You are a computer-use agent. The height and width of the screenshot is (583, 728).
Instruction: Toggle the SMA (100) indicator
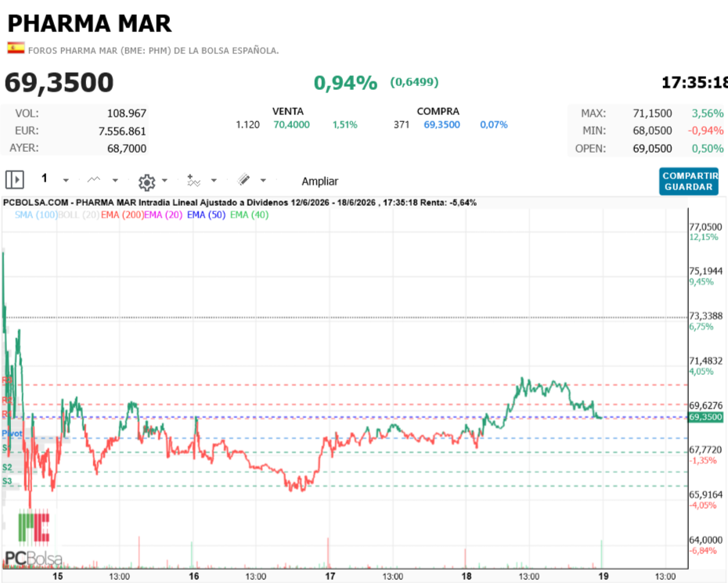coord(36,215)
